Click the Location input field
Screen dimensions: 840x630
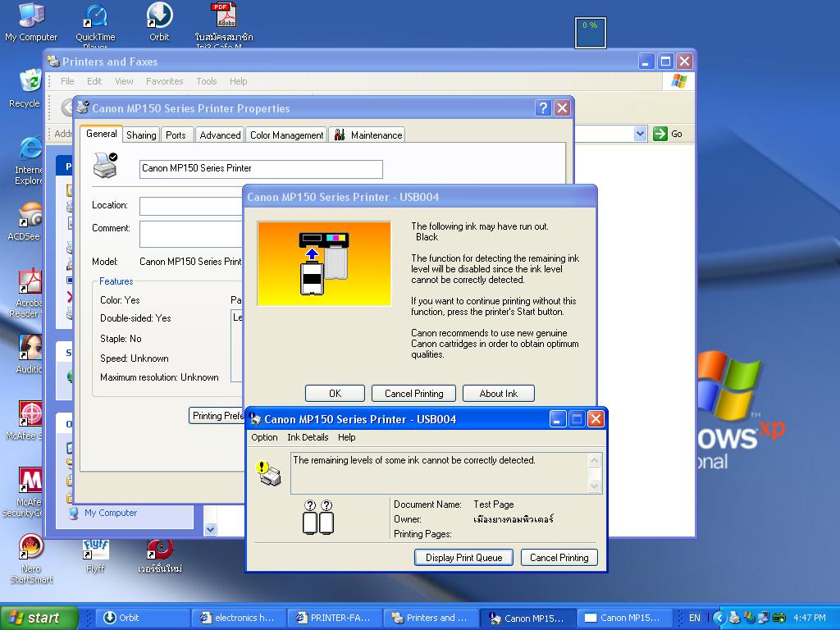point(191,206)
